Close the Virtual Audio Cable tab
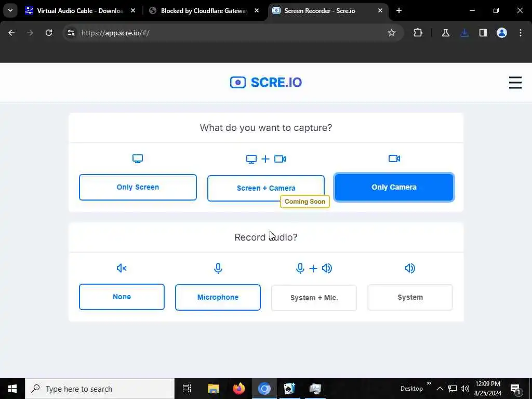The image size is (532, 399). 133,11
